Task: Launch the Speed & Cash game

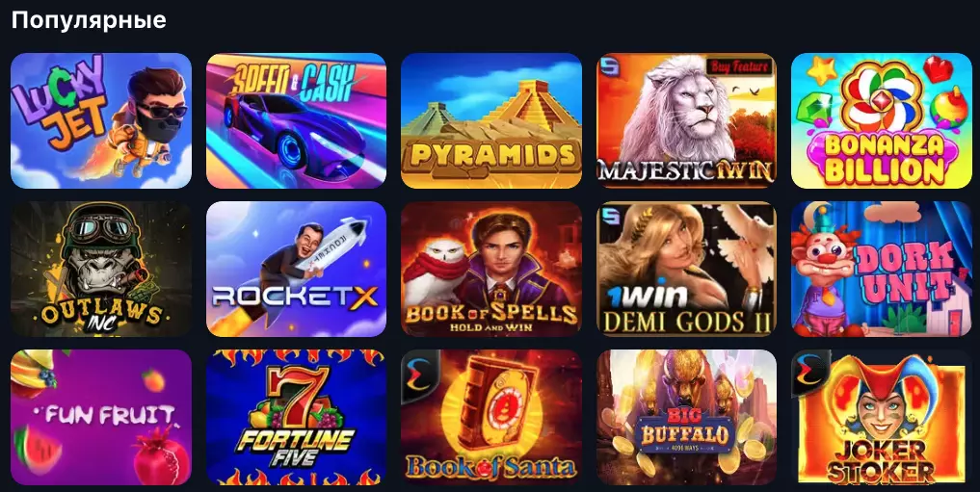Action: 296,120
